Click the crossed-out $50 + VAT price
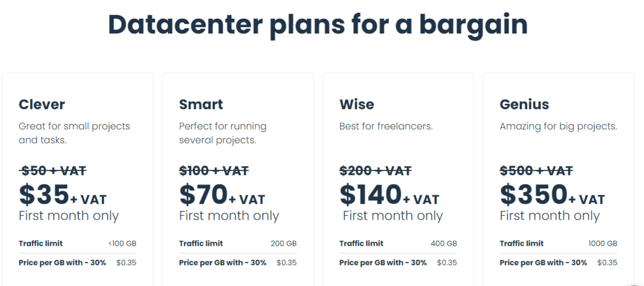The image size is (644, 286). [x=53, y=171]
